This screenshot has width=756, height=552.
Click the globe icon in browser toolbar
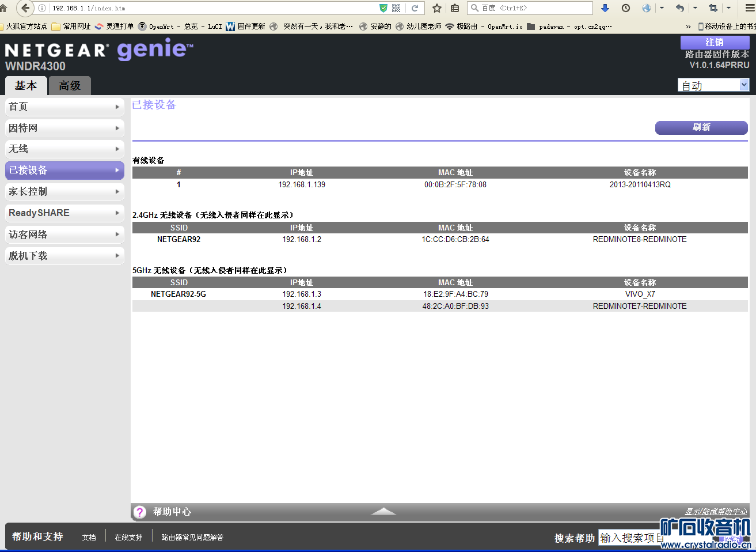(x=647, y=8)
